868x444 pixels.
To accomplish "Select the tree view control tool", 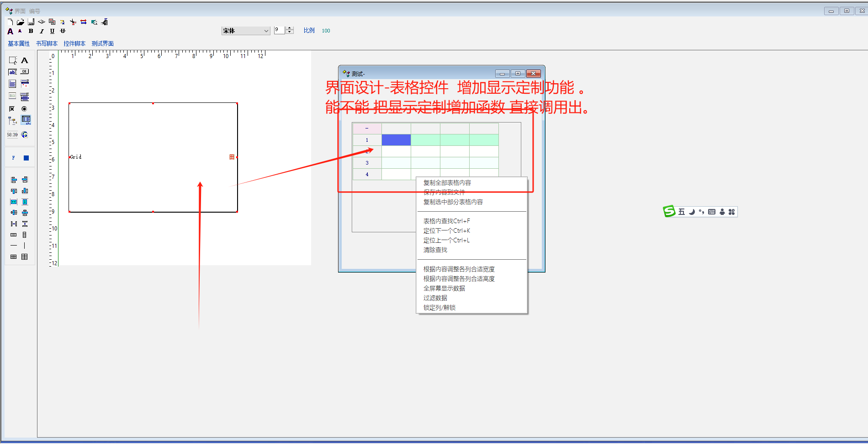I will pyautogui.click(x=12, y=121).
